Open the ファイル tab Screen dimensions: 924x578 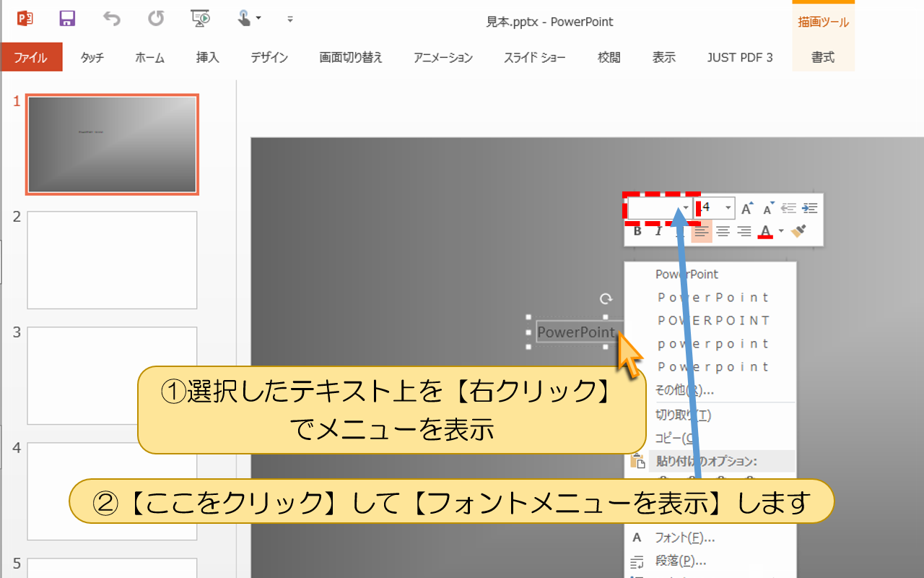[x=31, y=57]
